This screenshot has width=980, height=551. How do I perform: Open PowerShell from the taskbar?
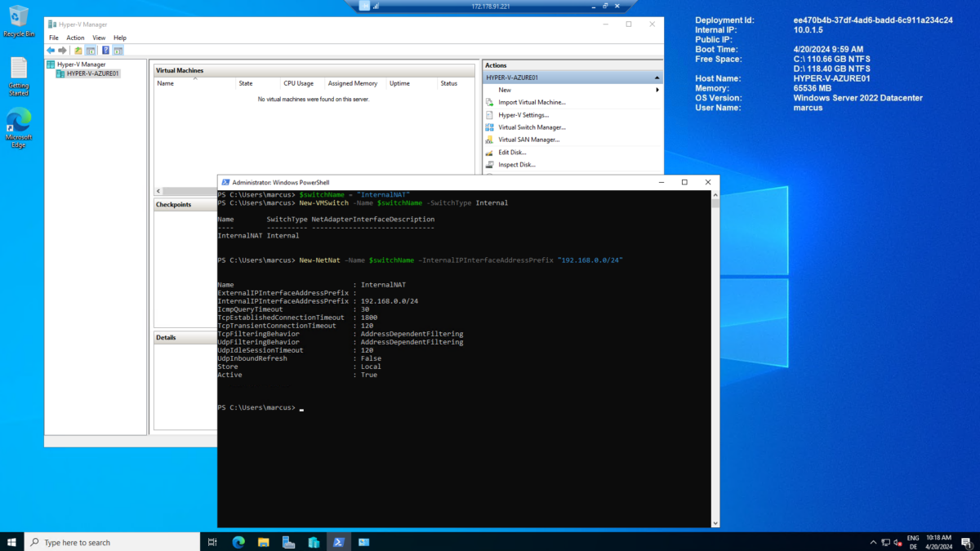339,541
